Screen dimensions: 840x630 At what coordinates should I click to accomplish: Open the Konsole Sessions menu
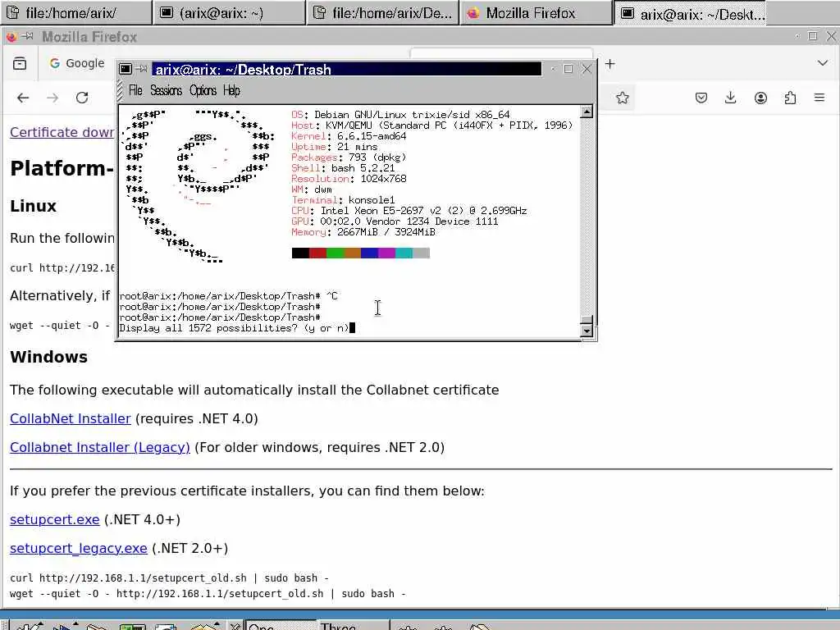coord(166,90)
